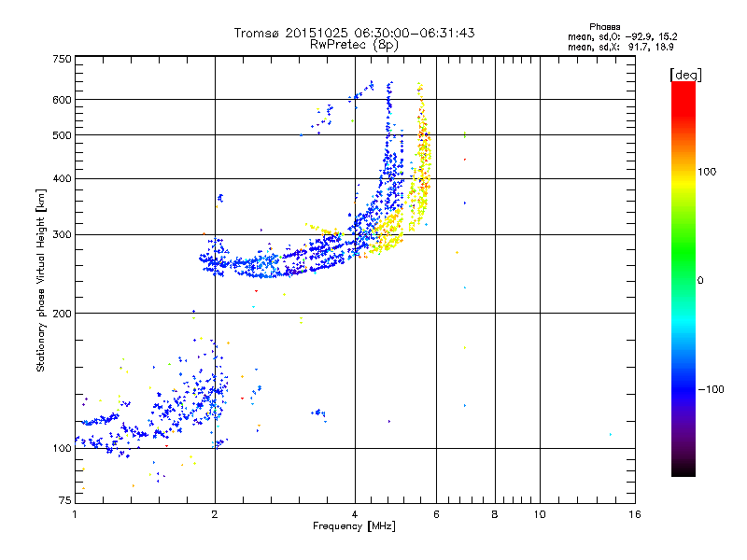
Task: Click the y-axis tick label '750'
Action: (62, 59)
